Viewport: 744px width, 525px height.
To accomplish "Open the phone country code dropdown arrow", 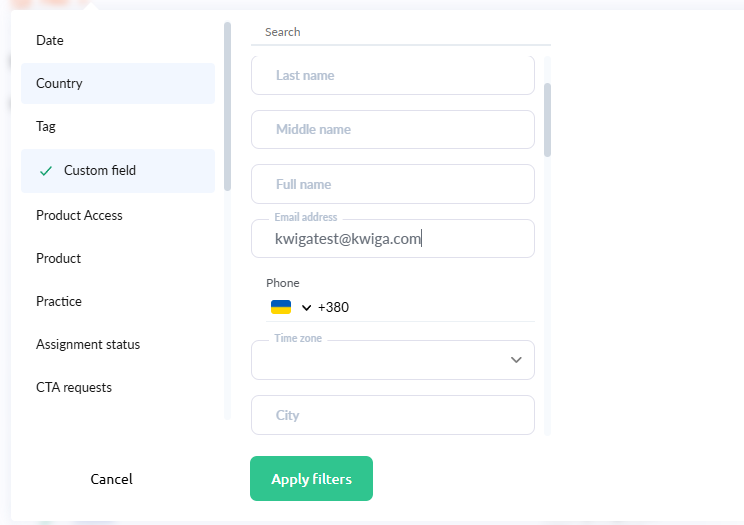I will pos(306,308).
